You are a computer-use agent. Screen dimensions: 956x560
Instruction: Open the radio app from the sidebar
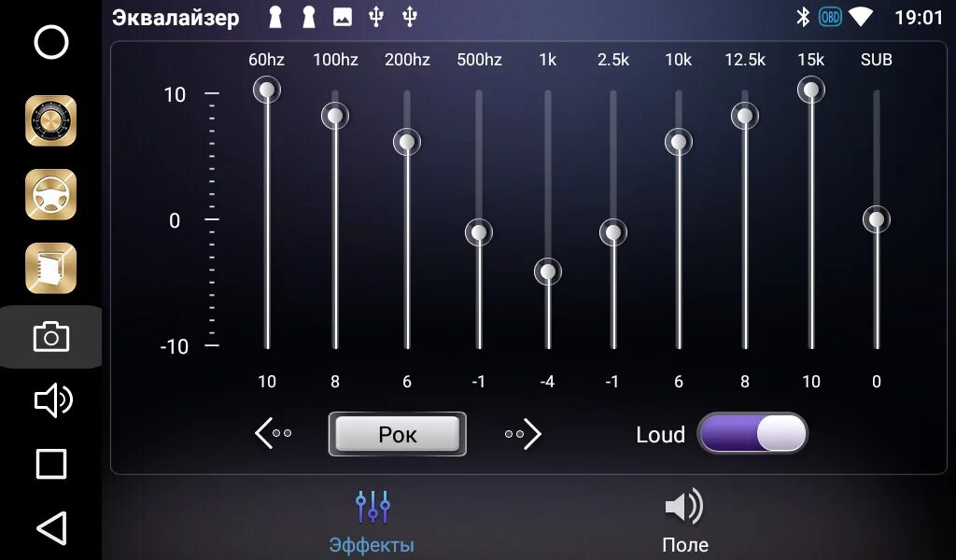point(51,121)
